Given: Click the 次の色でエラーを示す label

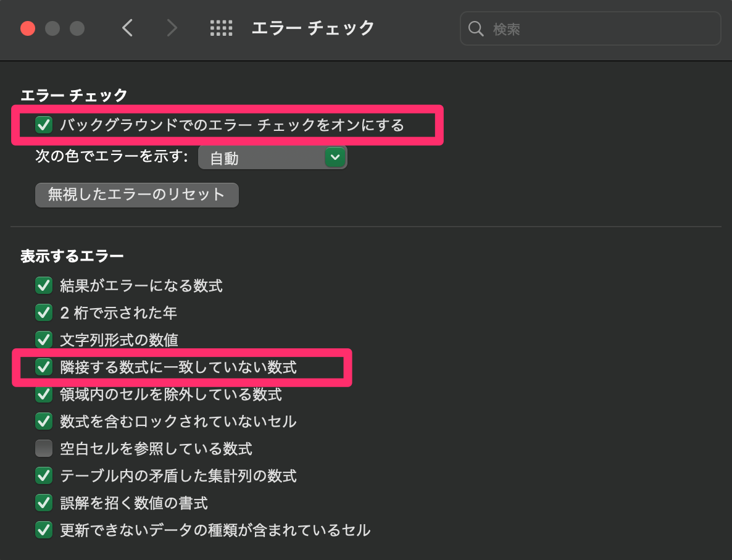Looking at the screenshot, I should (x=112, y=156).
